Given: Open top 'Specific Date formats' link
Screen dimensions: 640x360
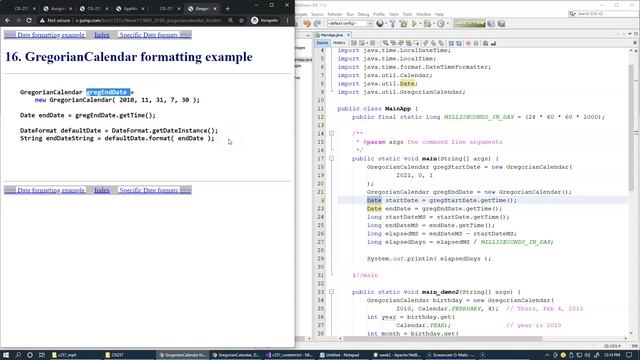Looking at the screenshot, I should pos(149,35).
